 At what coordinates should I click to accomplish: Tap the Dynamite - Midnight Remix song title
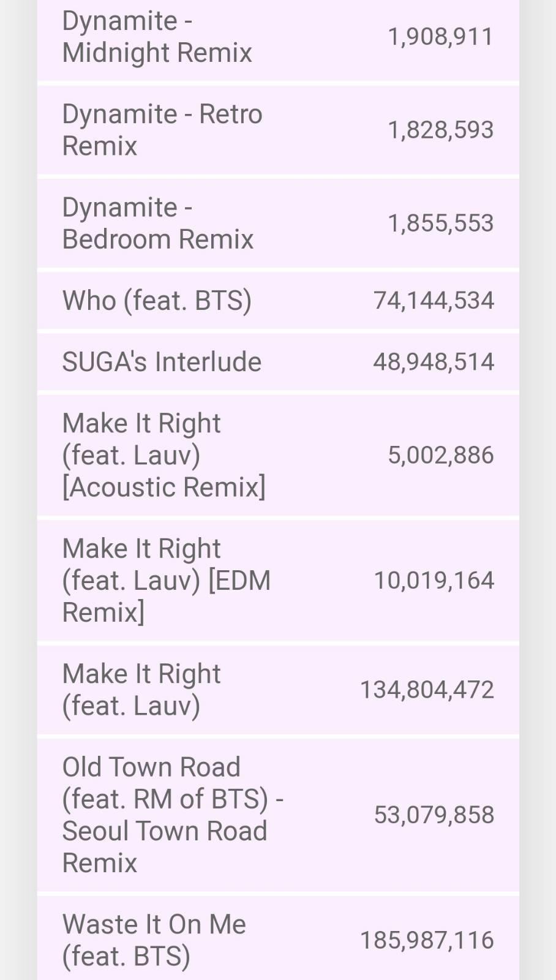(x=157, y=37)
